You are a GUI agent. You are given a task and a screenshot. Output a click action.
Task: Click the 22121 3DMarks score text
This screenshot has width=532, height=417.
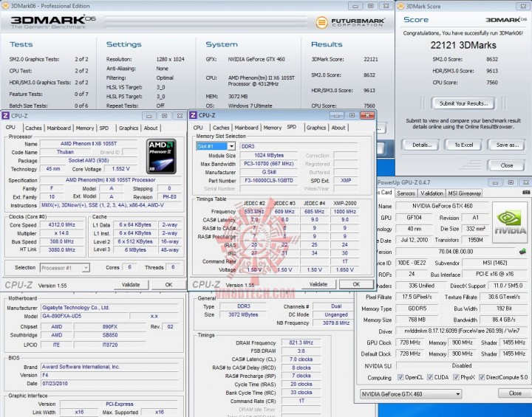463,45
